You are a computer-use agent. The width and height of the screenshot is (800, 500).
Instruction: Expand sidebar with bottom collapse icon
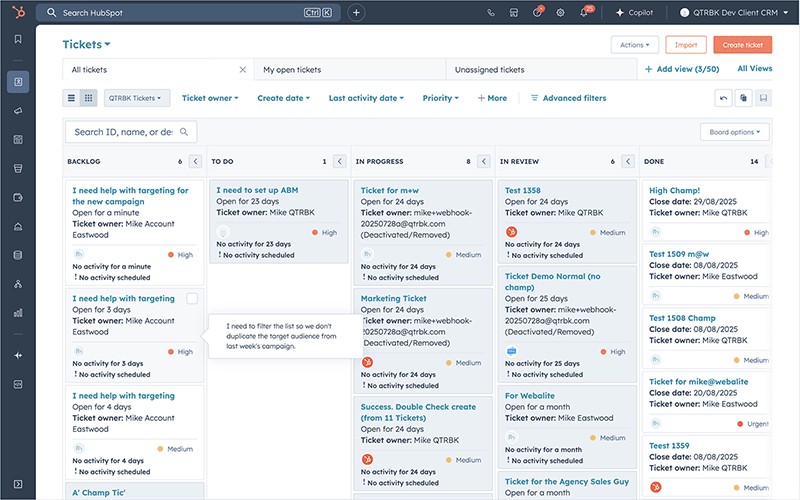18,484
